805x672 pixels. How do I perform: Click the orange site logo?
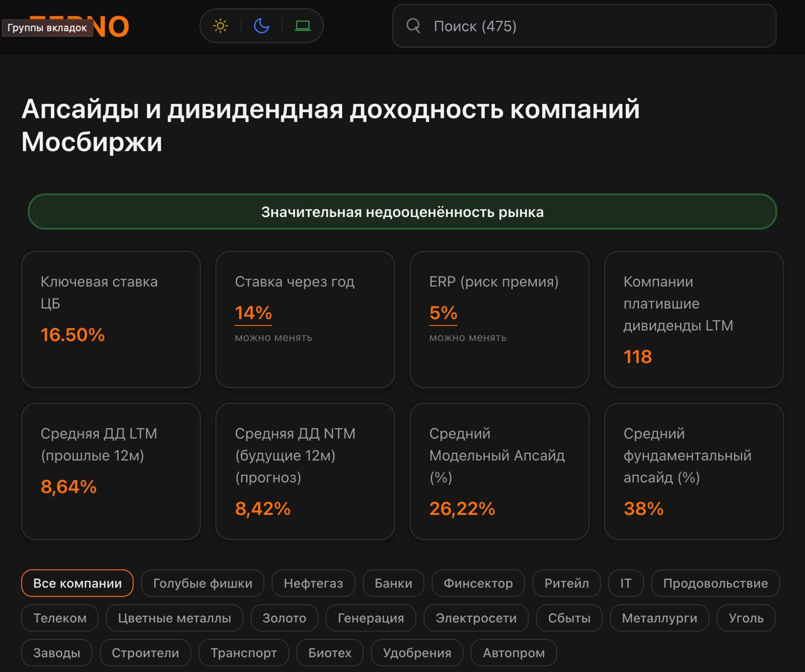tap(79, 26)
